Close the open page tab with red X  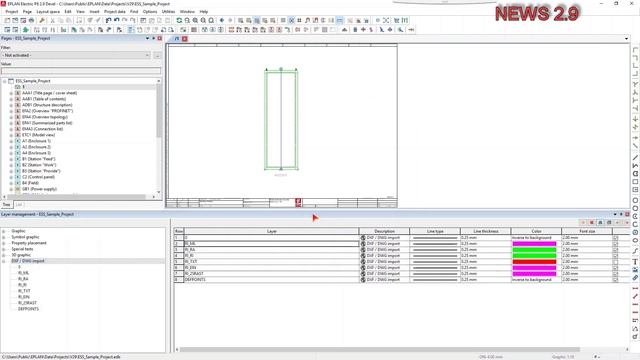pyautogui.click(x=184, y=39)
